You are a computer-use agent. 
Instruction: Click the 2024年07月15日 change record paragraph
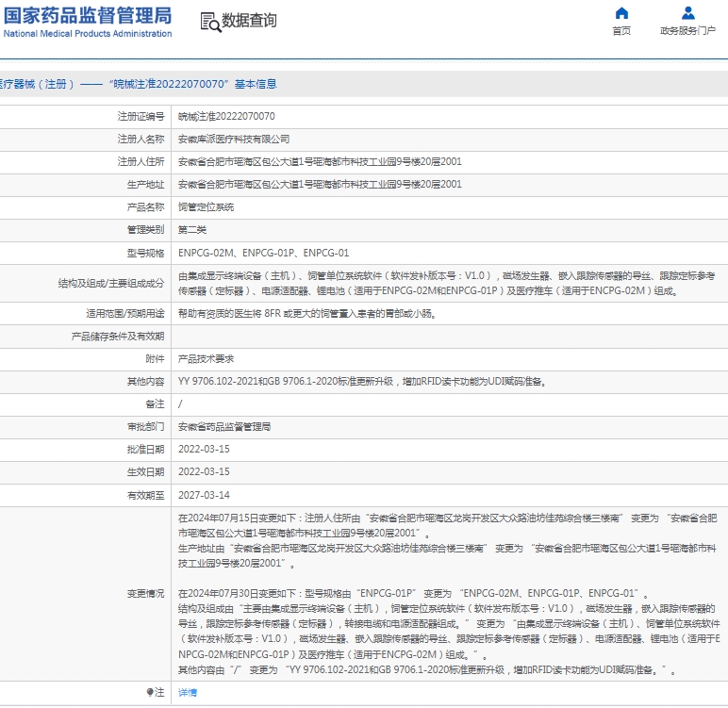[448, 541]
